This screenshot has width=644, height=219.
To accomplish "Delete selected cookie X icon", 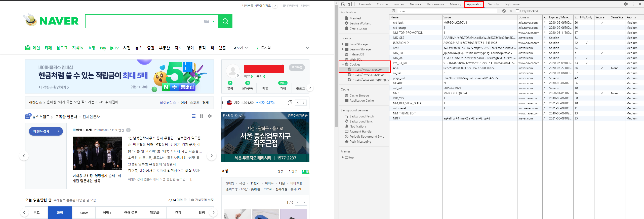I will 511,11.
